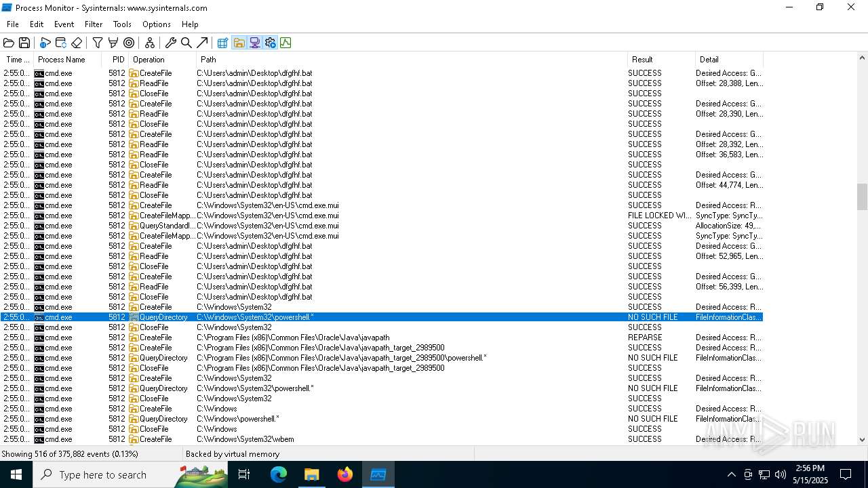Click the scrollbar down arrow

point(862,439)
